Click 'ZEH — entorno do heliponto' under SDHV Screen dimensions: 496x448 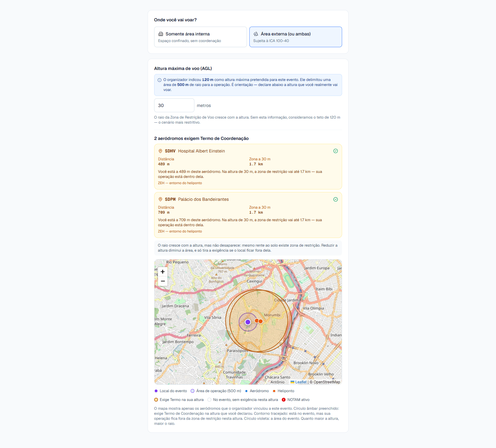coord(180,183)
